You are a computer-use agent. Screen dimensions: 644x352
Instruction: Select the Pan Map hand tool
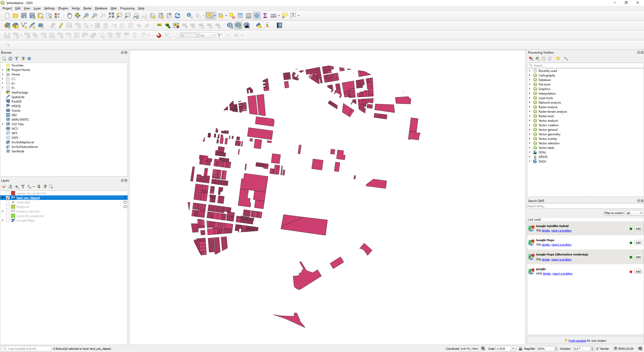(x=69, y=16)
